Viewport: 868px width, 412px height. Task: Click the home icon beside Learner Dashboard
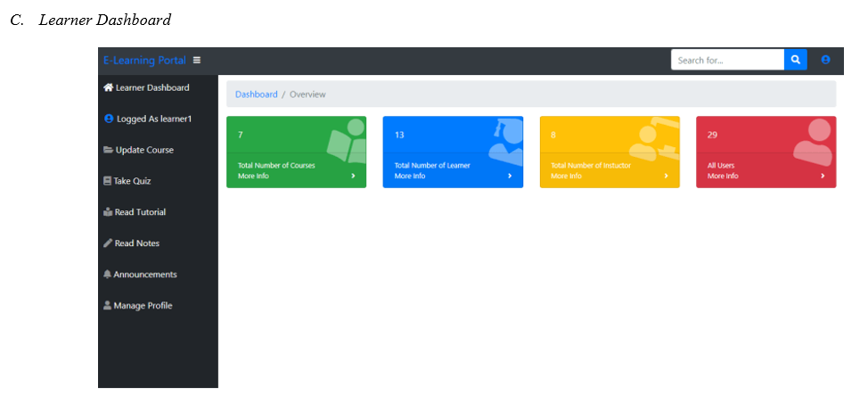coord(108,87)
